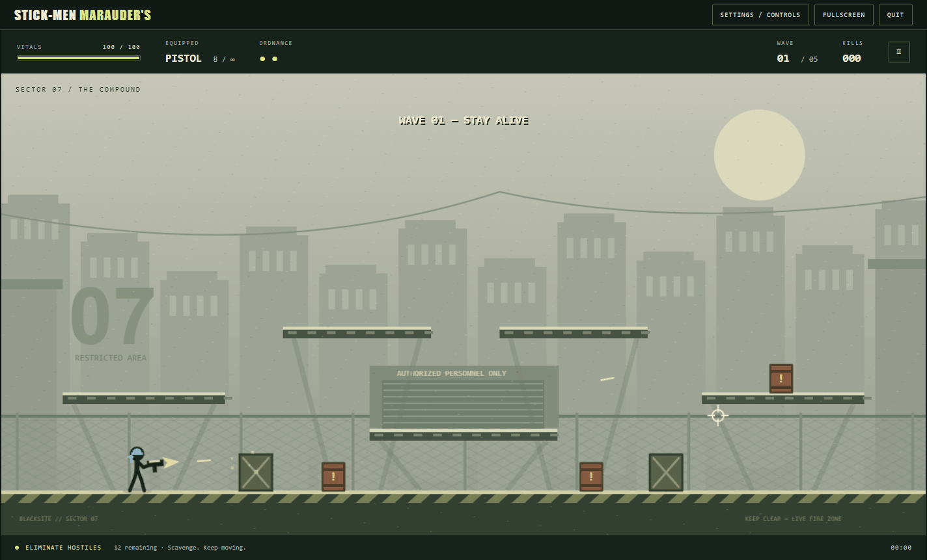Click the Sector 07 / The Compound label

pos(78,90)
